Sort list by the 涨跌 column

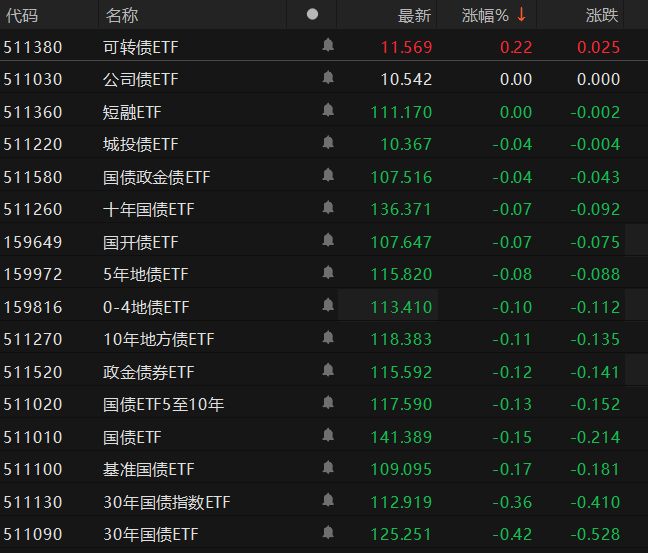coord(602,15)
